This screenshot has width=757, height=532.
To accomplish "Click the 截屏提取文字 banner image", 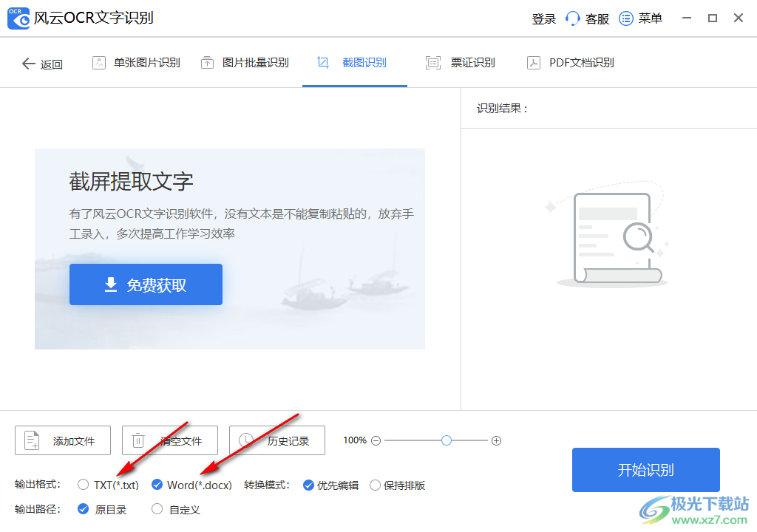I will pyautogui.click(x=230, y=248).
